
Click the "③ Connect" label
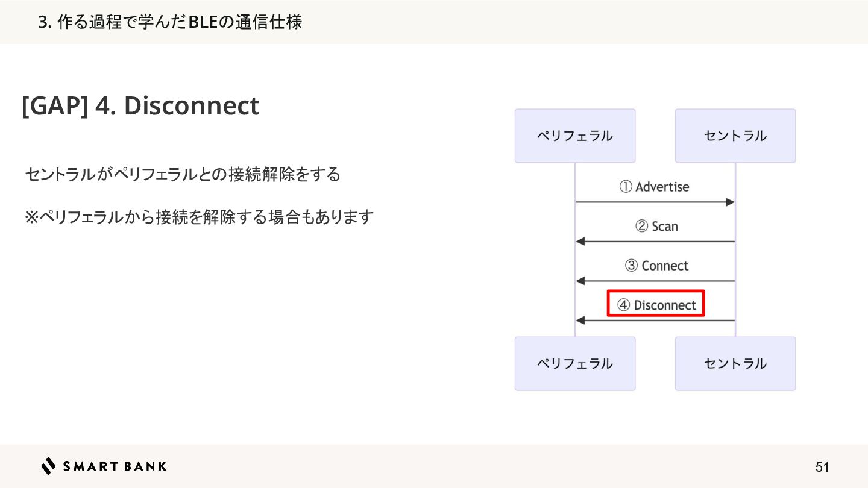tap(656, 266)
